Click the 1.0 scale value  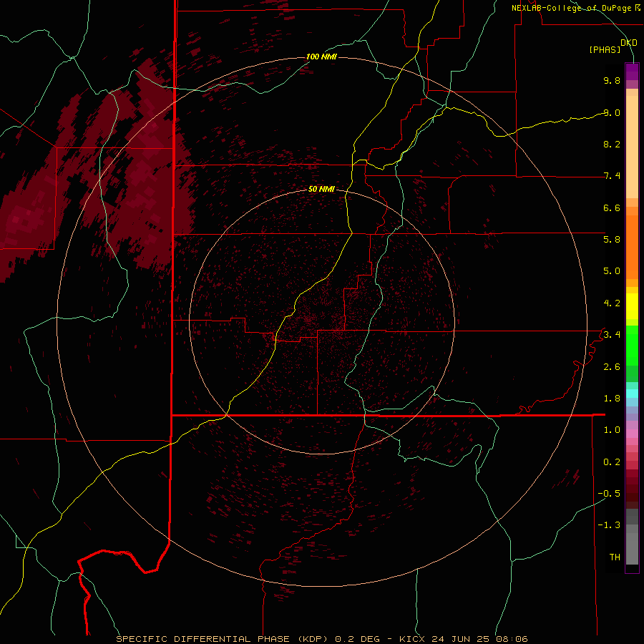(612, 430)
